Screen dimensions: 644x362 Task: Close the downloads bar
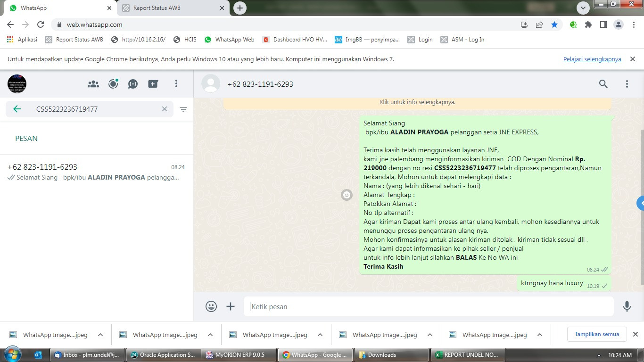[635, 334]
